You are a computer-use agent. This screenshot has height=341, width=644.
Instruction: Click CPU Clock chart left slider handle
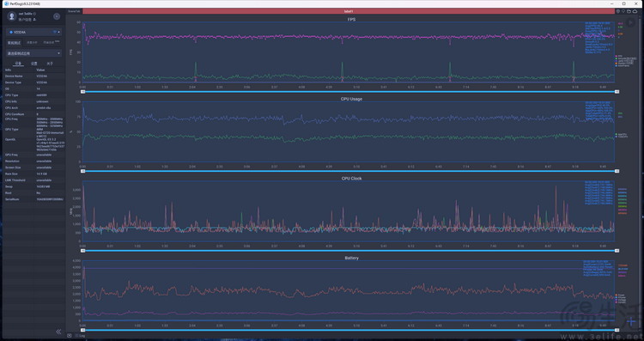83,251
